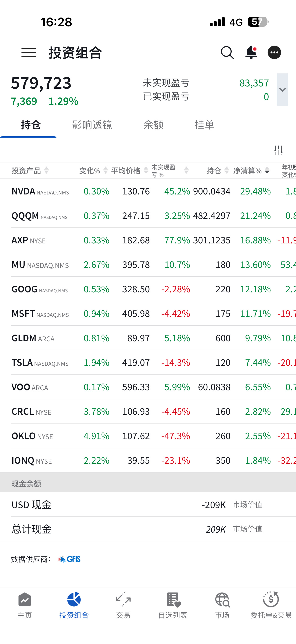Open notifications bell icon
This screenshot has width=296, height=644.
(x=251, y=53)
